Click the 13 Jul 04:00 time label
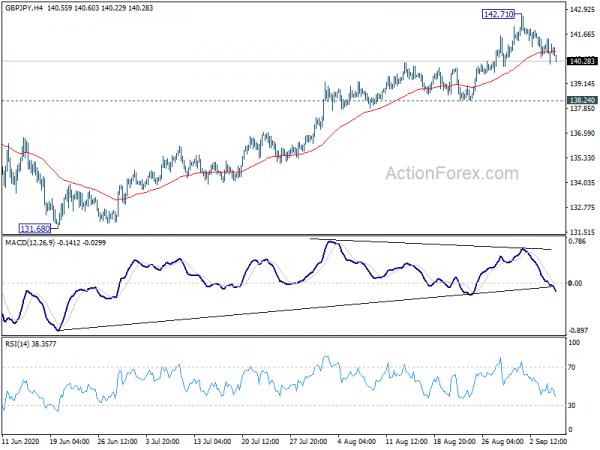 click(214, 441)
